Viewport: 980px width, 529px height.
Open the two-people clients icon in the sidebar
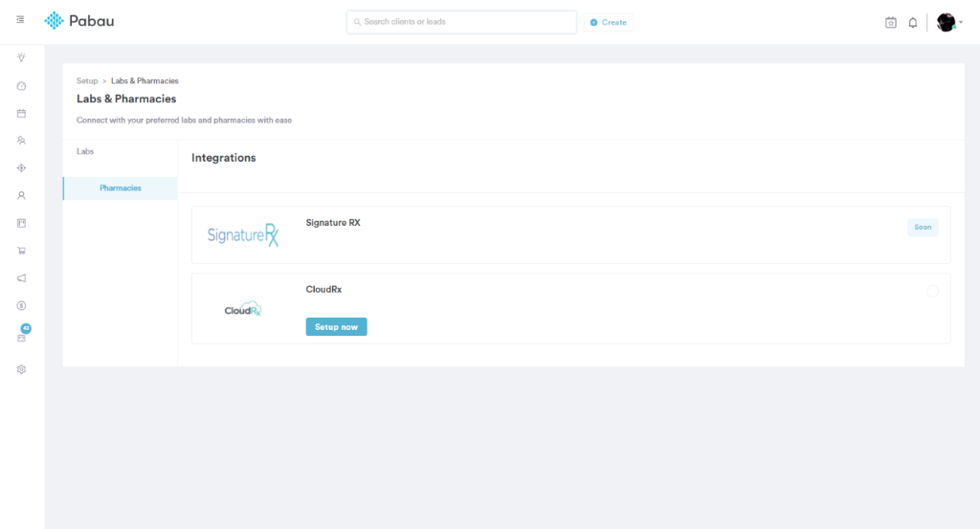click(21, 141)
